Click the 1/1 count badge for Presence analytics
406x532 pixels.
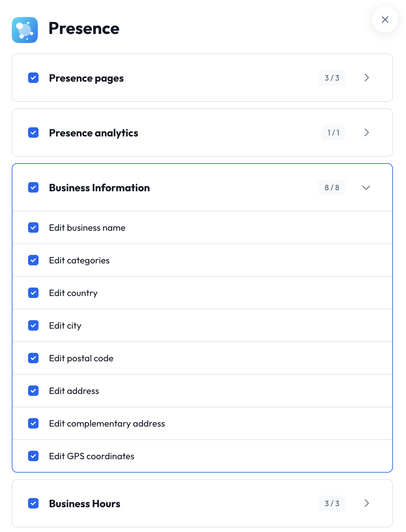334,133
